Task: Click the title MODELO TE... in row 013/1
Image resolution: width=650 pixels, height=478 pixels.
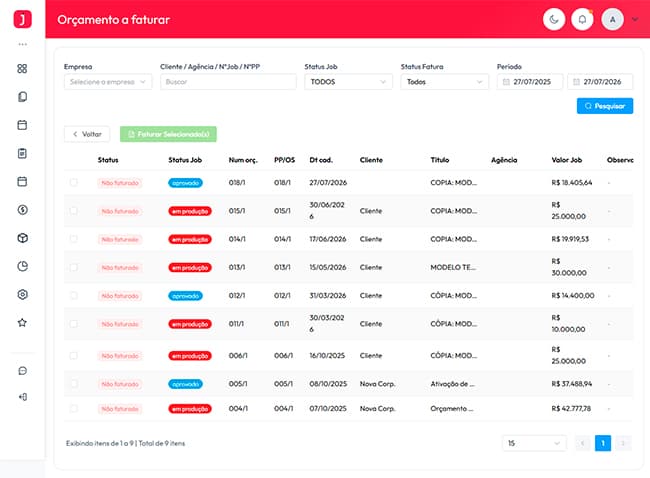Action: tap(453, 267)
